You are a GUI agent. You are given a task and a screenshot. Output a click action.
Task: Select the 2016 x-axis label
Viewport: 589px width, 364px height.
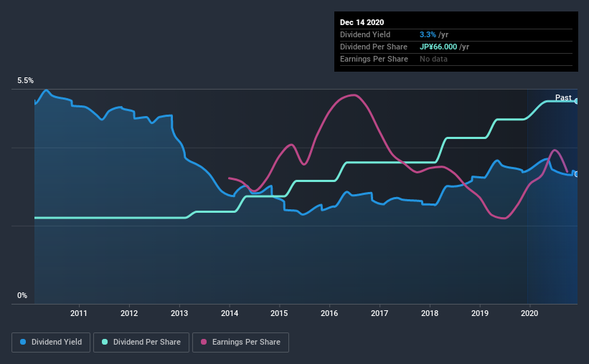pos(329,313)
